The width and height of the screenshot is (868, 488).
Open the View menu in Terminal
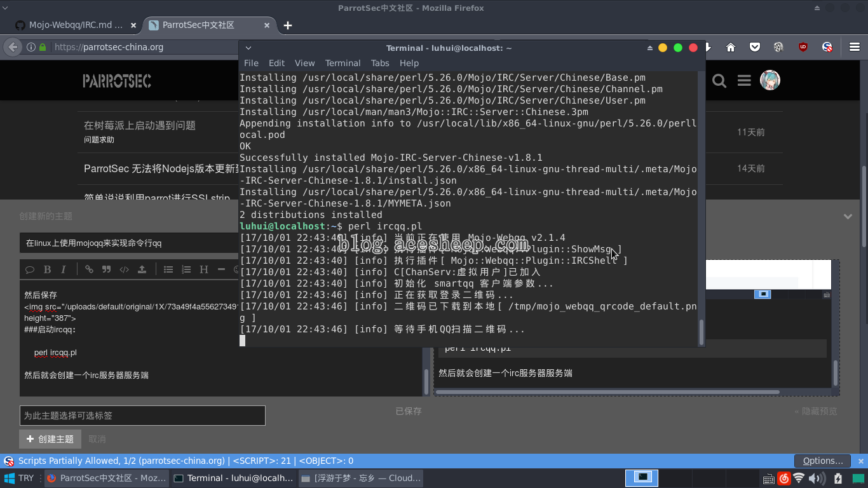click(304, 63)
